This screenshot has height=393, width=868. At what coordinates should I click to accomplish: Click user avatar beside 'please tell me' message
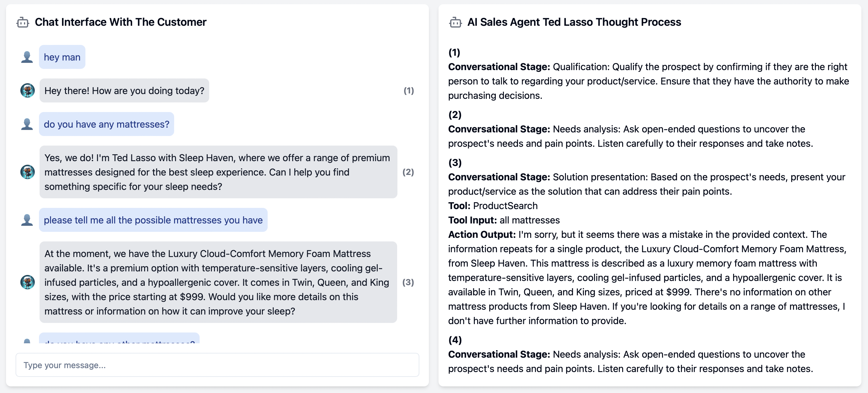(27, 220)
